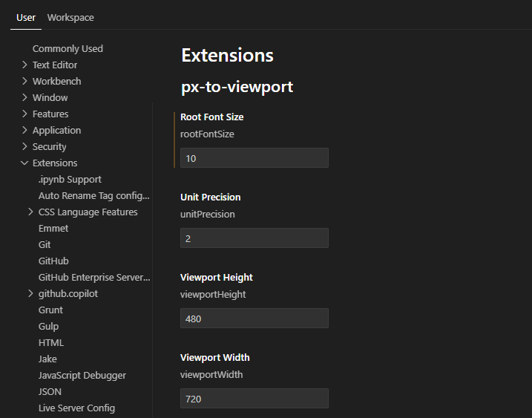This screenshot has width=532, height=418.
Task: Expand the Window chevron
Action: pos(24,97)
